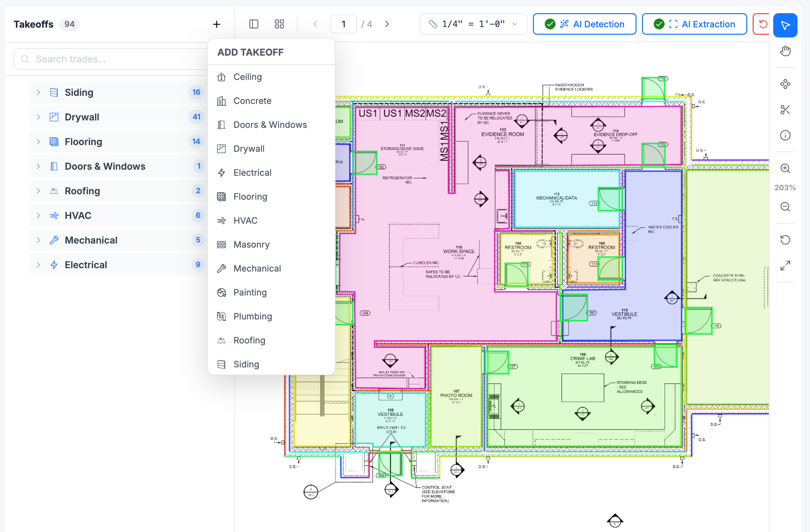Choose Roofing from Add Takeoff menu
The image size is (810, 532).
pos(271,340)
